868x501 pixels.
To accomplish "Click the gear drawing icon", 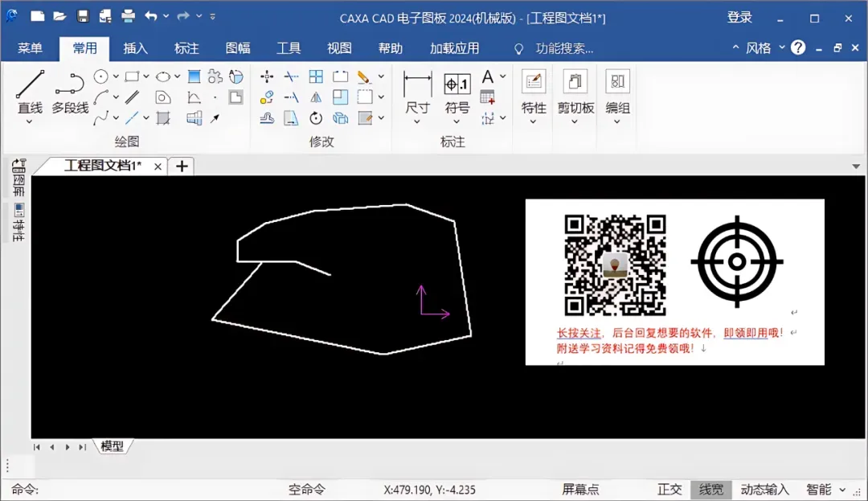I will [215, 76].
